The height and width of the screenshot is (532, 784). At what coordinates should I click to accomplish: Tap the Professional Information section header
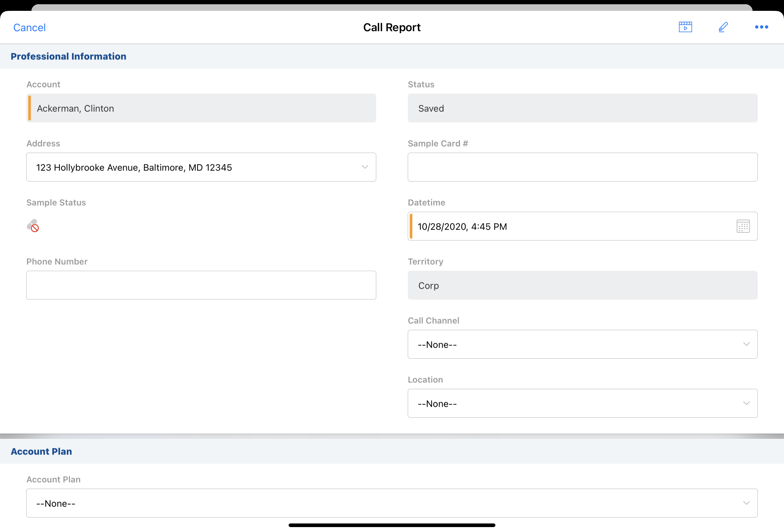point(69,56)
